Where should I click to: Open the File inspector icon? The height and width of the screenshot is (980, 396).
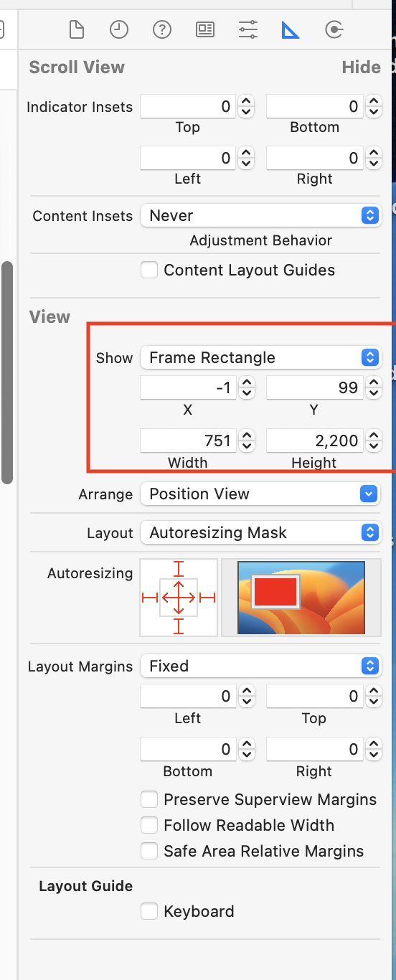76,29
